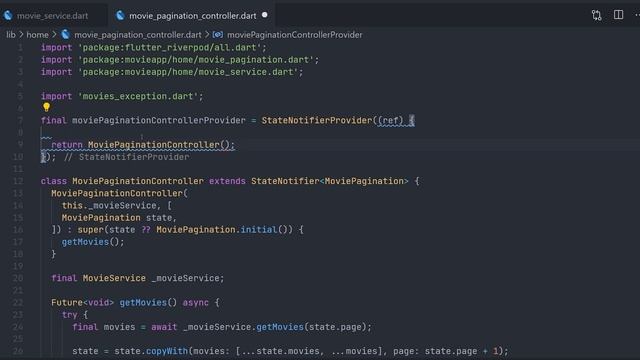The width and height of the screenshot is (640, 360).
Task: Click line number 12 in the gutter
Action: click(18, 181)
